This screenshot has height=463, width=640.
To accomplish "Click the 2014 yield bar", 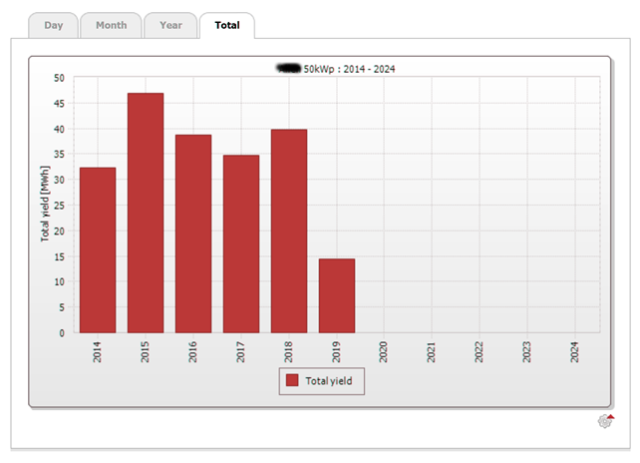I will click(x=97, y=250).
